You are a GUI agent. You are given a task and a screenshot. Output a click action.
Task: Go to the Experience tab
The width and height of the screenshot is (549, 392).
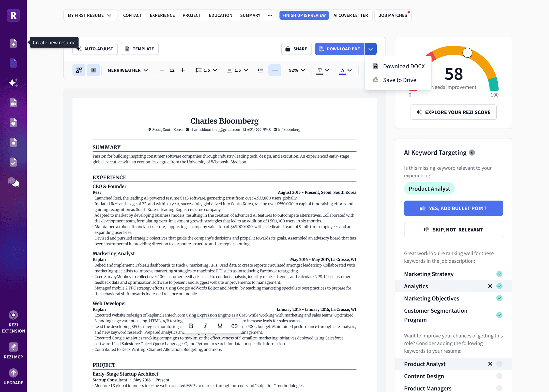pyautogui.click(x=162, y=15)
